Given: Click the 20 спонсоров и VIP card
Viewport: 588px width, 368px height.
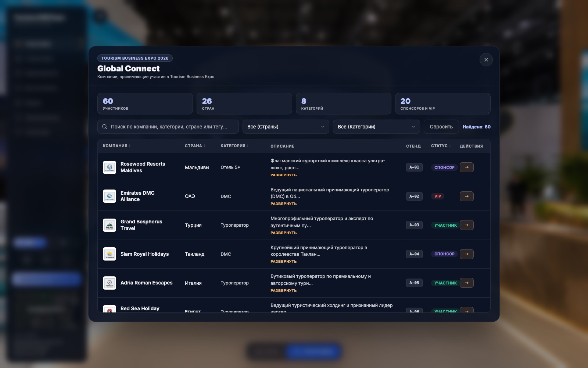Looking at the screenshot, I should click(x=442, y=104).
